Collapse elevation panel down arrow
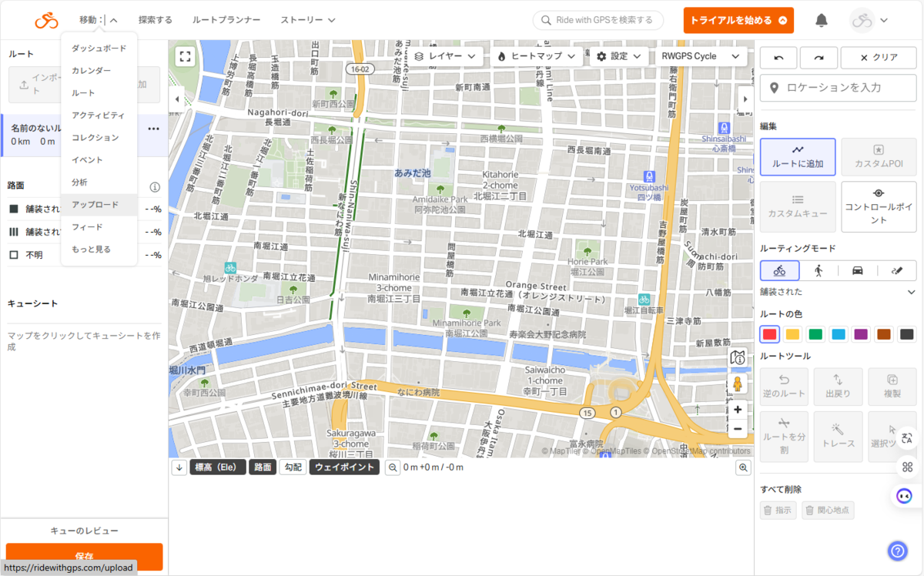Viewport: 924px width, 576px height. point(179,467)
